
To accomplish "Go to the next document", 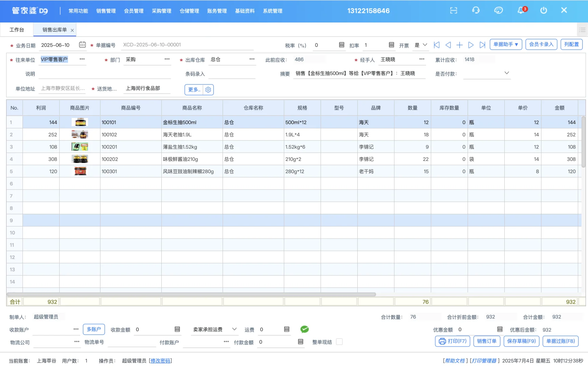I will (471, 45).
